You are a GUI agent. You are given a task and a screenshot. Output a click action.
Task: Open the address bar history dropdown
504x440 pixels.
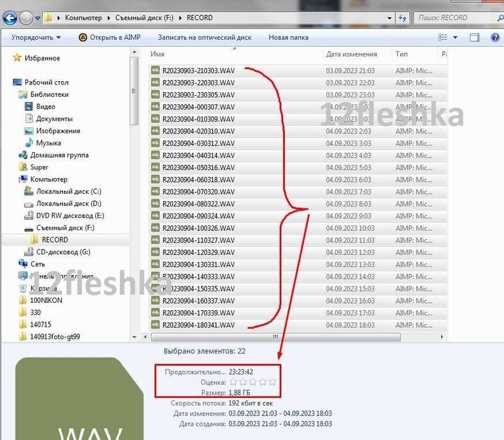point(389,18)
